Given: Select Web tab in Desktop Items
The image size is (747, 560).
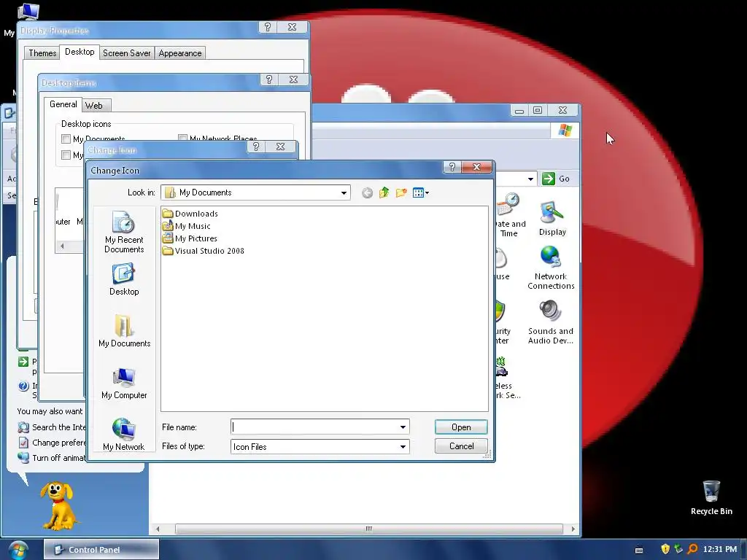Looking at the screenshot, I should coord(94,106).
